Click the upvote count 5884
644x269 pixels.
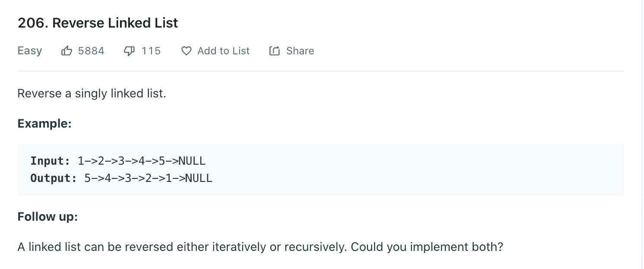(x=91, y=50)
